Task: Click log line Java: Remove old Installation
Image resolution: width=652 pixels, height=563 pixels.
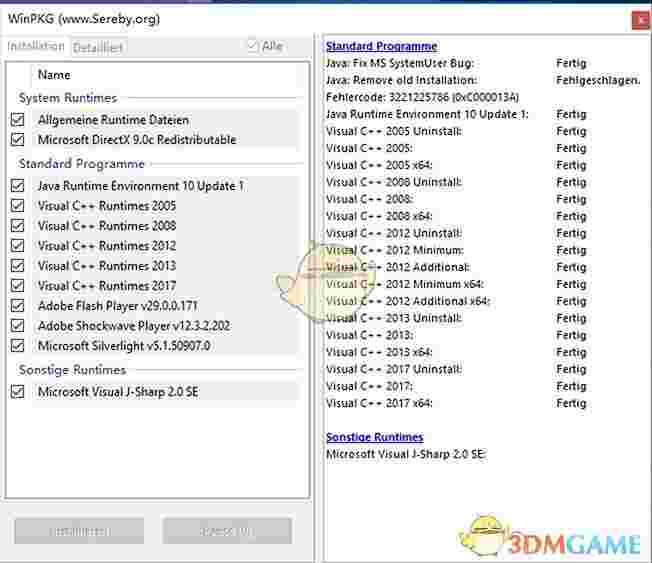Action: click(401, 80)
